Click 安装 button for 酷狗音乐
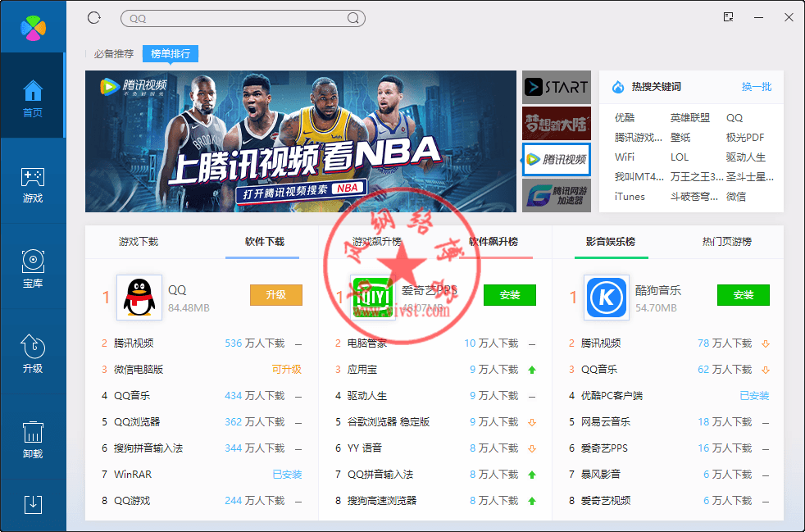Viewport: 805px width, 532px height. pos(744,295)
